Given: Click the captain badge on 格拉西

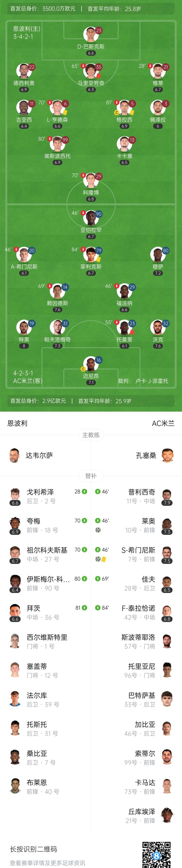Looking at the screenshot, I should (x=117, y=113).
